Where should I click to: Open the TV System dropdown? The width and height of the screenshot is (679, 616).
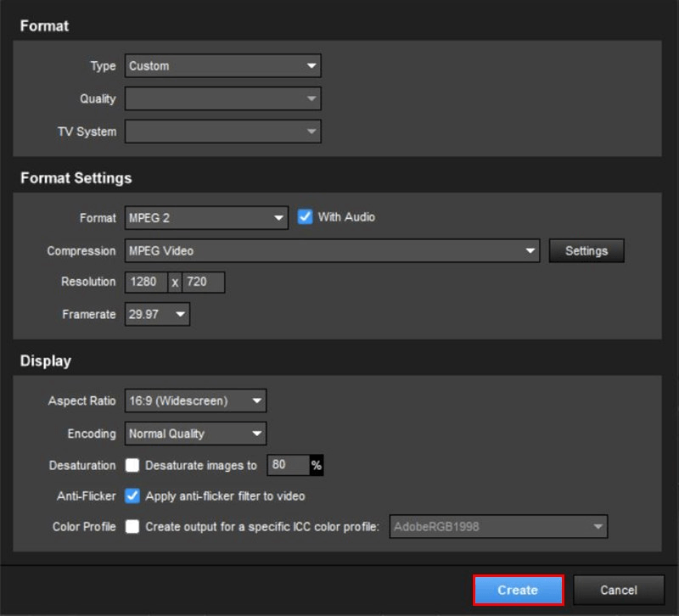click(x=222, y=132)
